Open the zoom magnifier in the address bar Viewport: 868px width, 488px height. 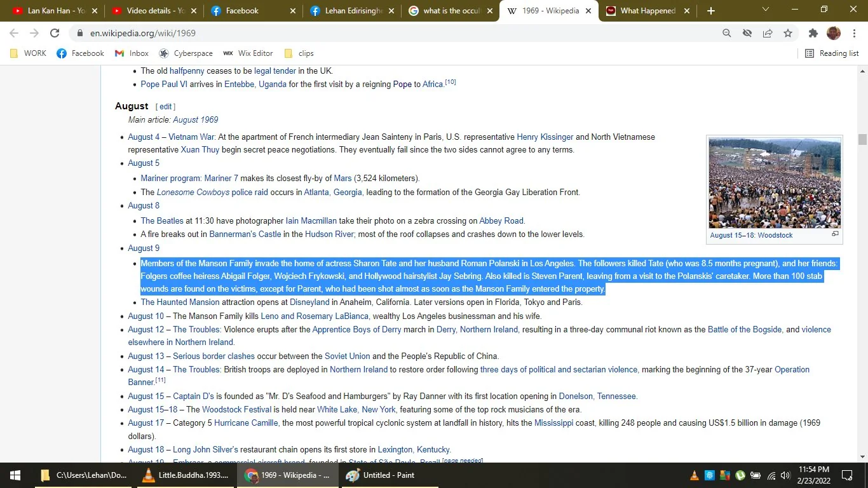tap(727, 33)
